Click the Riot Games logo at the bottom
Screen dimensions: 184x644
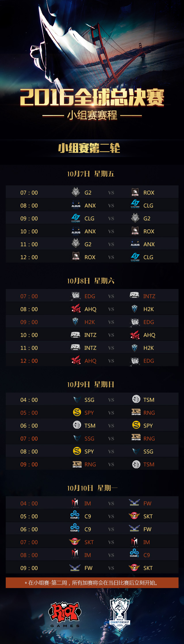pyautogui.click(x=65, y=614)
